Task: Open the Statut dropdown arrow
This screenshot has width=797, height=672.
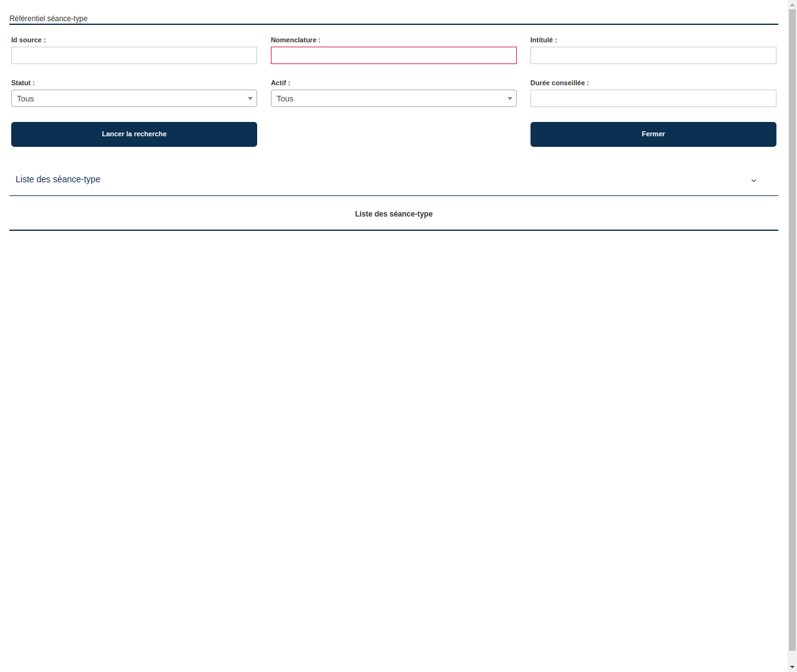Action: point(250,98)
